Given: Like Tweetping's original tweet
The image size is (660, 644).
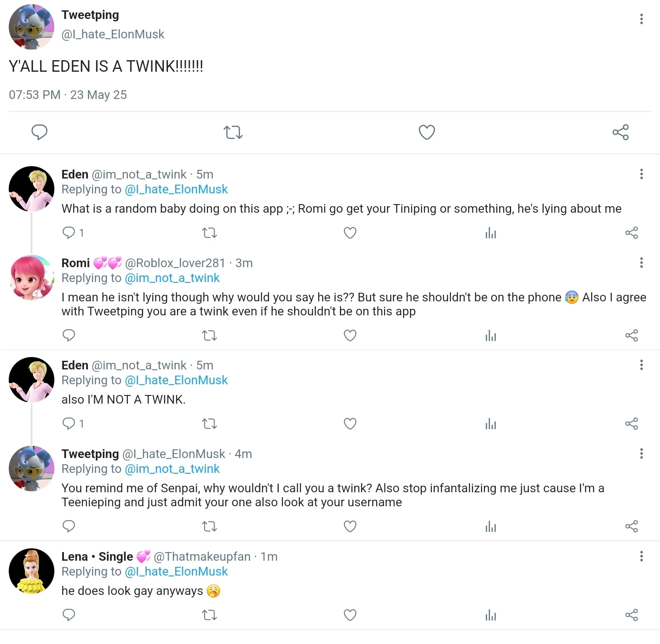Looking at the screenshot, I should (427, 132).
